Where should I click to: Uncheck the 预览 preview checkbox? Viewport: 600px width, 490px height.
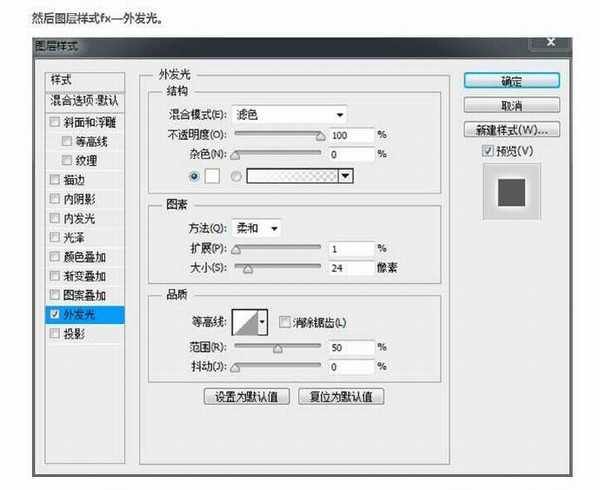coord(487,151)
